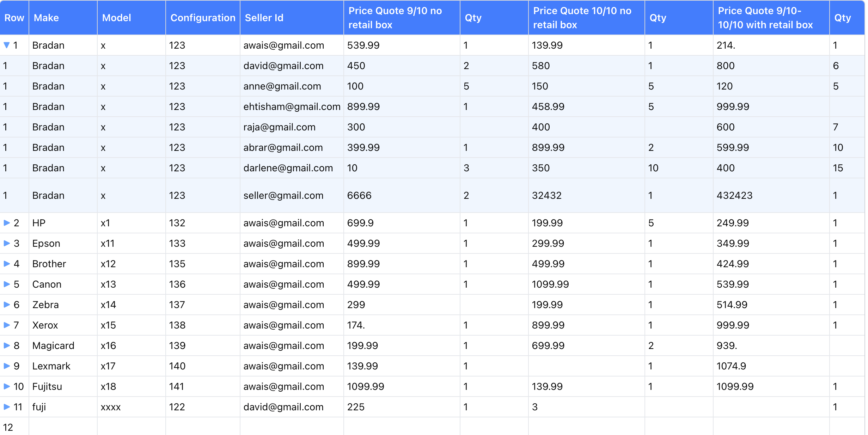Select the 458.99 price cell

pos(587,106)
